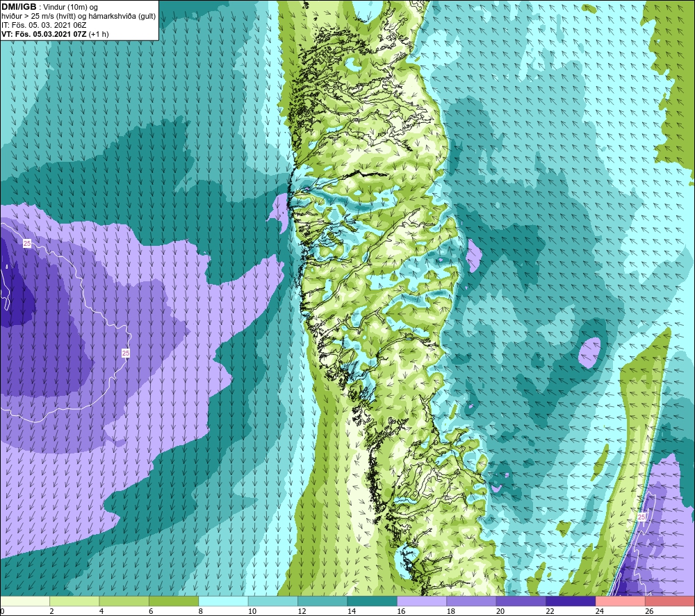The width and height of the screenshot is (695, 616).
Task: Click the pale yellow 0–2 m/s legend swatch
Action: [x=25, y=601]
